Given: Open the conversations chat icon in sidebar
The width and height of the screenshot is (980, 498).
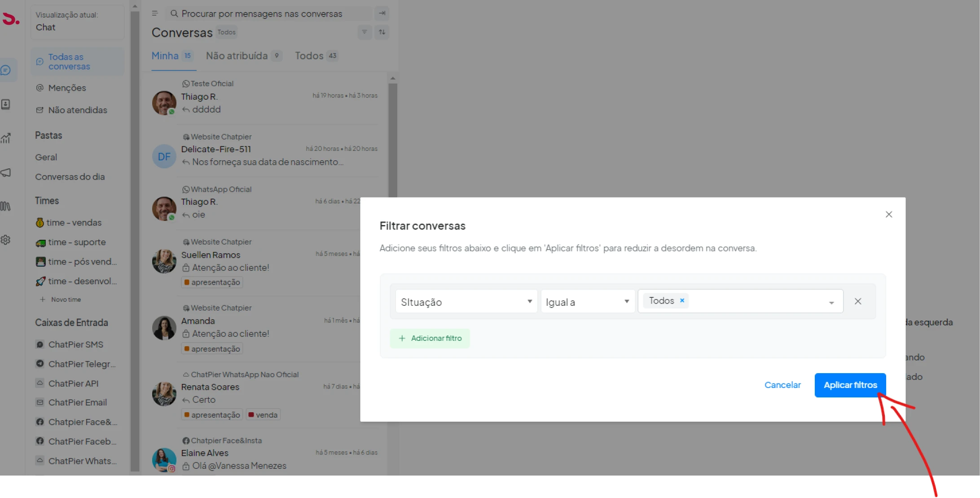Looking at the screenshot, I should tap(6, 70).
